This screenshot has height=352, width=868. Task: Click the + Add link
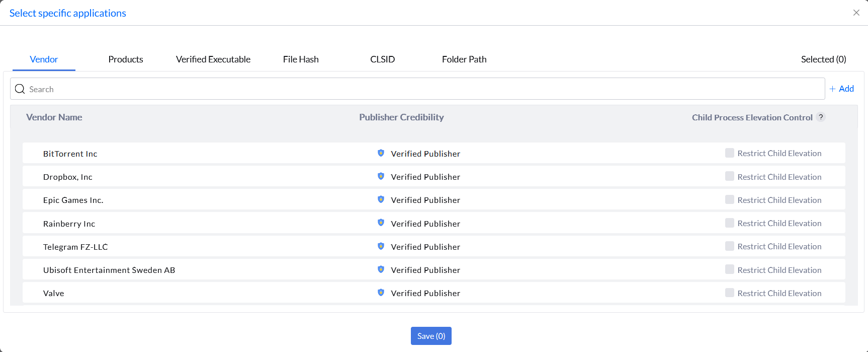coord(842,89)
